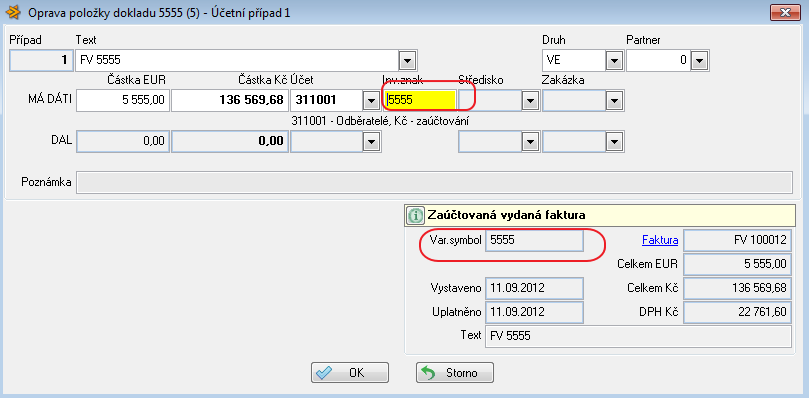The height and width of the screenshot is (398, 809).
Task: Open the DAL Zakázka dropdown
Action: (x=613, y=141)
